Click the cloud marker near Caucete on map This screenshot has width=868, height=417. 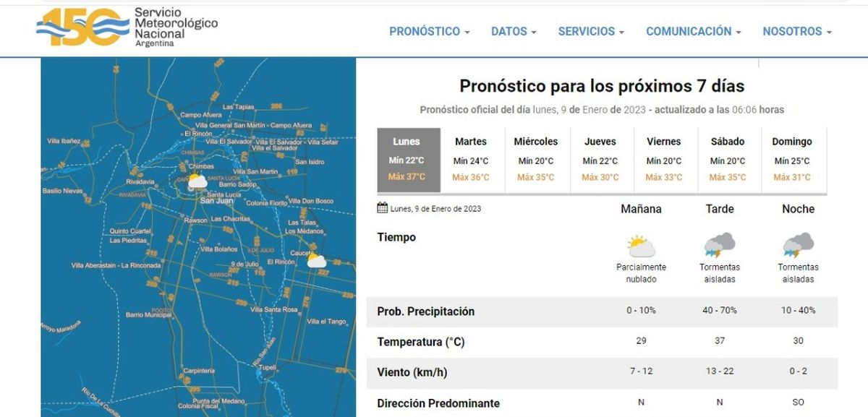(x=316, y=260)
